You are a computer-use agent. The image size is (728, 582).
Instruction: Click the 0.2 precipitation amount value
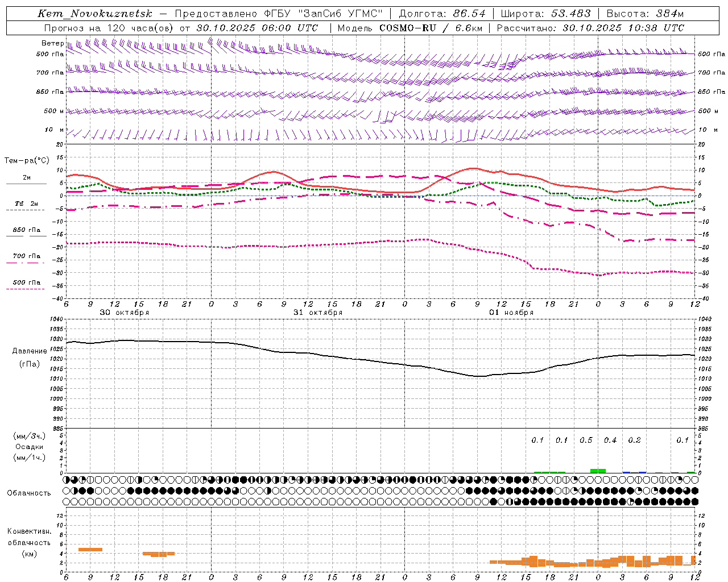coord(634,440)
